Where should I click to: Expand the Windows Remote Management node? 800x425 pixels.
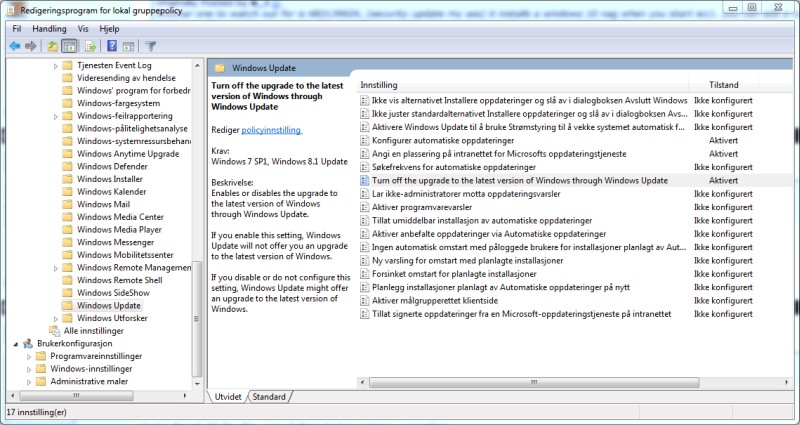pyautogui.click(x=56, y=268)
